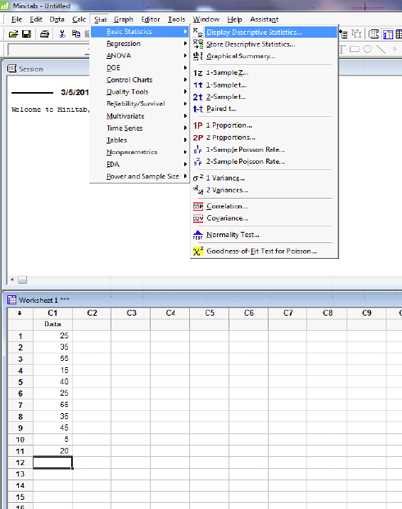Click 1-Sample Poisson Rate icon
The width and height of the screenshot is (402, 509).
198,150
